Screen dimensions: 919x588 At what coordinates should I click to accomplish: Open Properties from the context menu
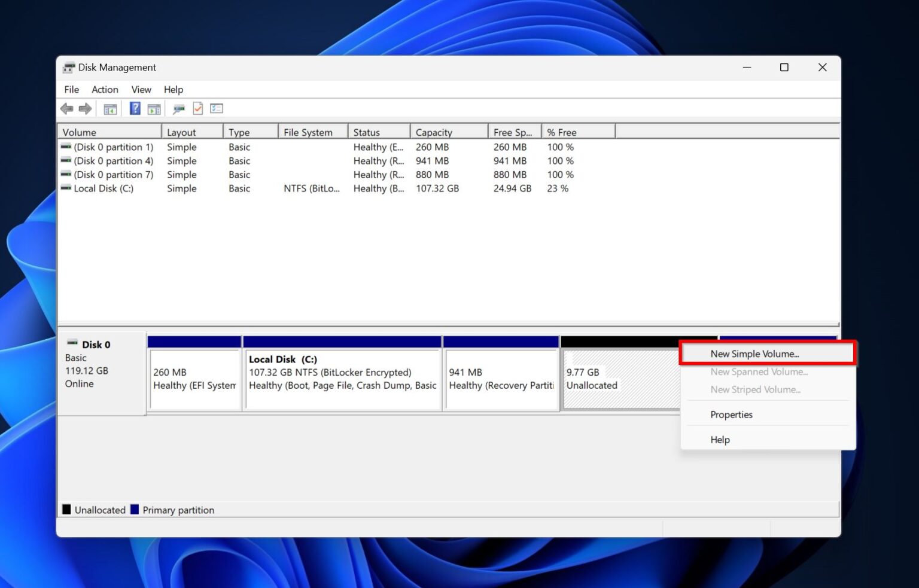(x=731, y=415)
